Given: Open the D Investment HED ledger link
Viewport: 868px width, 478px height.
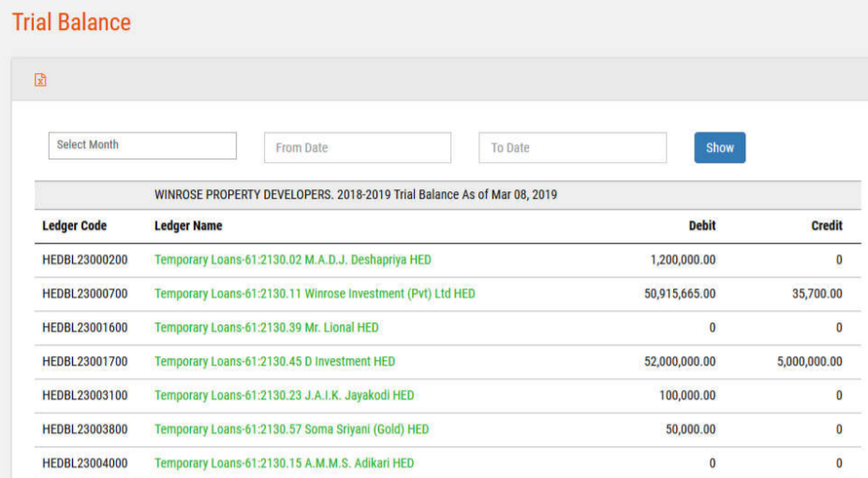Looking at the screenshot, I should coord(274,361).
